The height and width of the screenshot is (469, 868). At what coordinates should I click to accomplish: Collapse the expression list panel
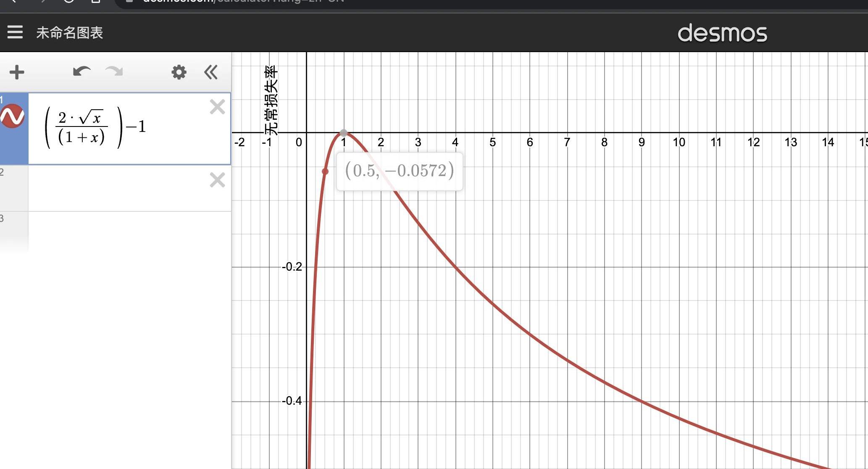(x=211, y=72)
